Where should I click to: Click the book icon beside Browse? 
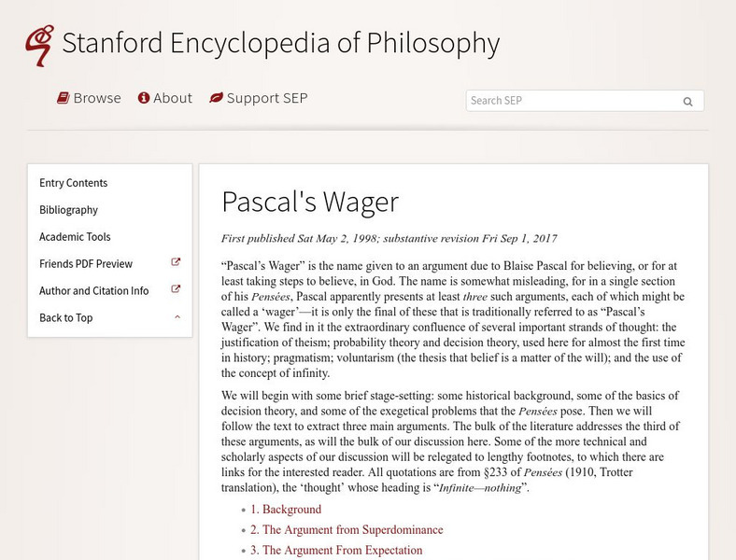click(x=64, y=98)
